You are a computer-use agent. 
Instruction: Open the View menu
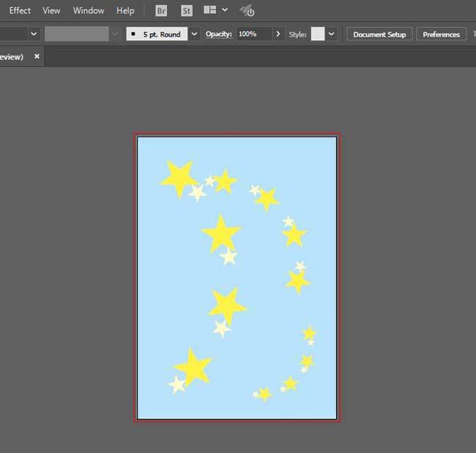coord(51,11)
